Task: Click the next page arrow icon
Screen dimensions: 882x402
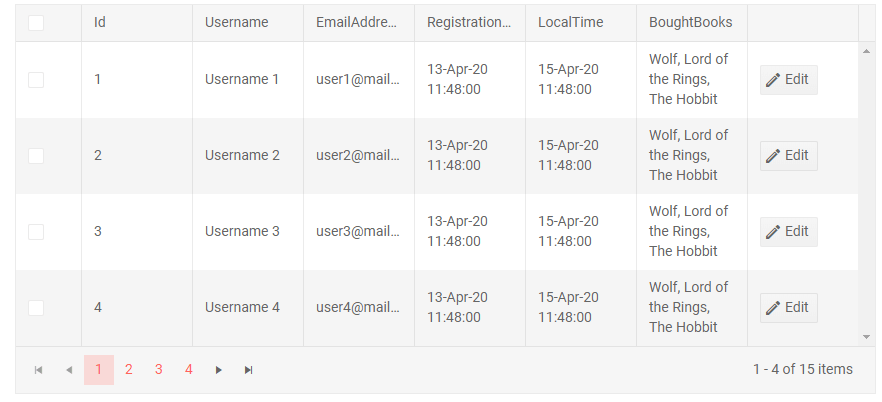Action: (219, 370)
